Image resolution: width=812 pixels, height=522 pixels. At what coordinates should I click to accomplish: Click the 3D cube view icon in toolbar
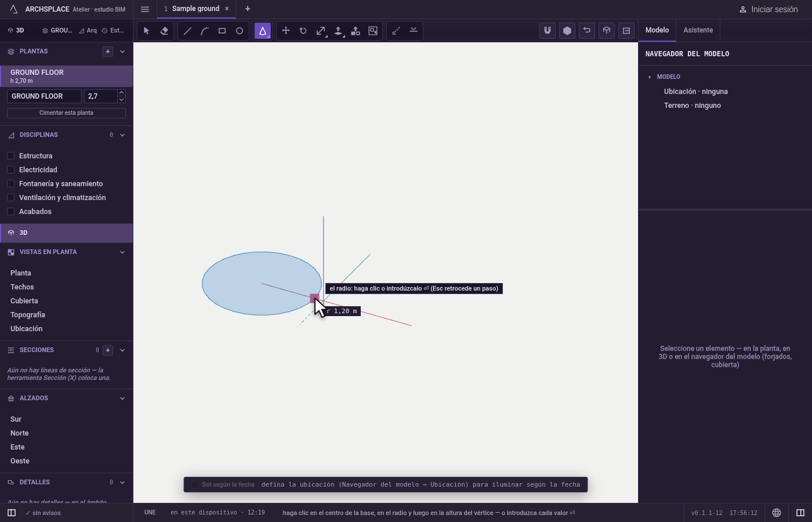(x=607, y=31)
